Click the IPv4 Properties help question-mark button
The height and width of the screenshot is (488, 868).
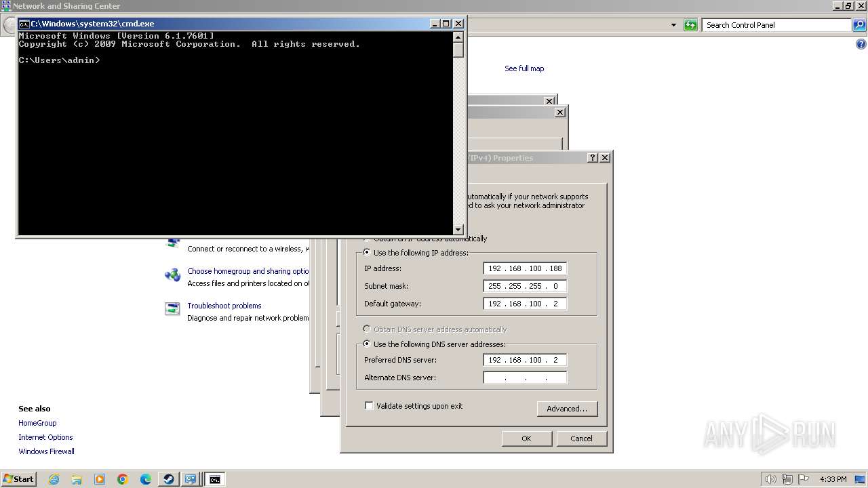(x=593, y=157)
